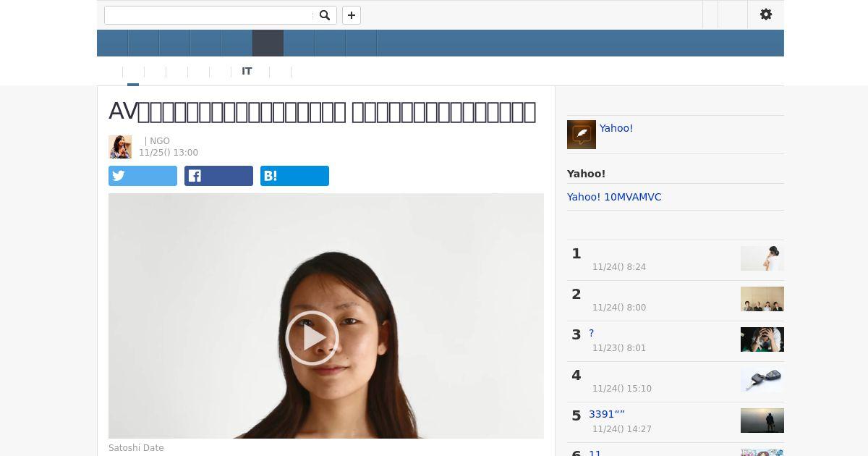Open ranking 3 thumbnail dated 11/23 8:01

(762, 339)
